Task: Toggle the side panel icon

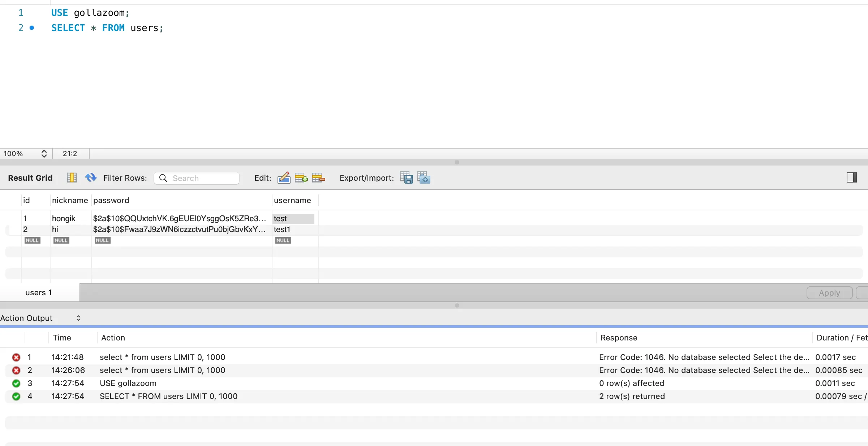Action: [851, 177]
